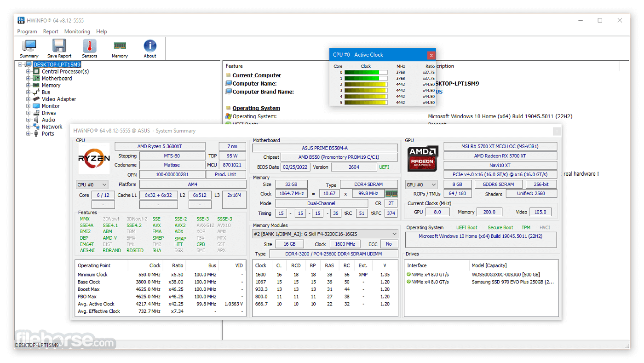Viewport: 644px width, 363px height.
Task: Click the memory stick icon beside 99.8 MHz
Action: pyautogui.click(x=391, y=194)
